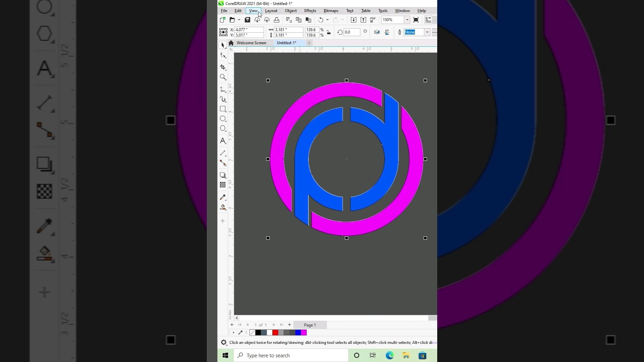Select the Interactive Fill tool
644x362 pixels.
coord(223,207)
